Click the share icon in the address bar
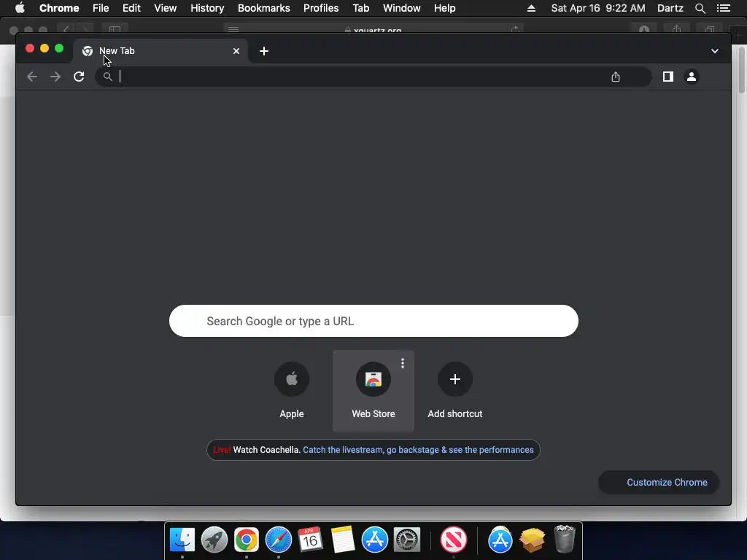The width and height of the screenshot is (747, 560). (616, 77)
